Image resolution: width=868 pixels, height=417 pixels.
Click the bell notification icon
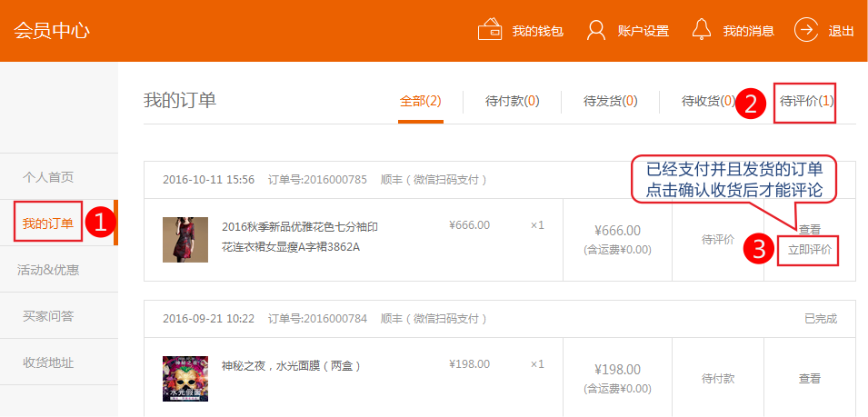701,30
